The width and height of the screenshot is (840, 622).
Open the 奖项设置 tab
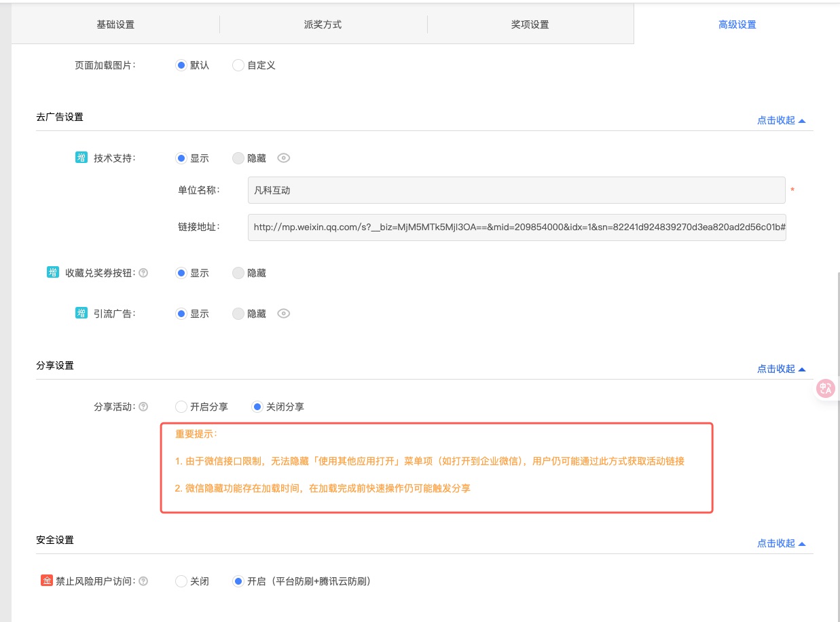pos(530,24)
